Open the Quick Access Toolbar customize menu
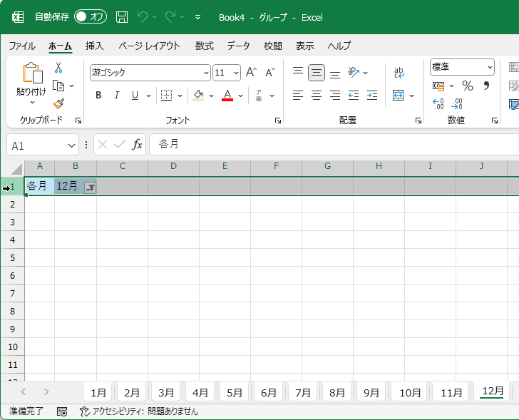The image size is (519, 420). pyautogui.click(x=197, y=17)
